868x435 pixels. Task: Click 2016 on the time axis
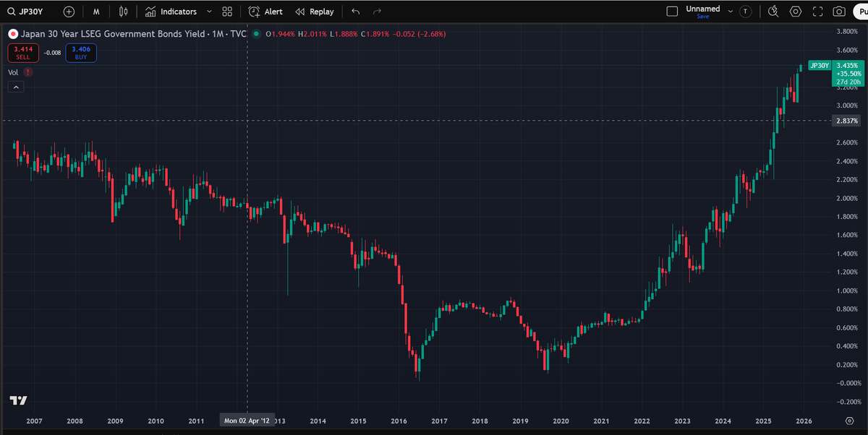point(398,420)
